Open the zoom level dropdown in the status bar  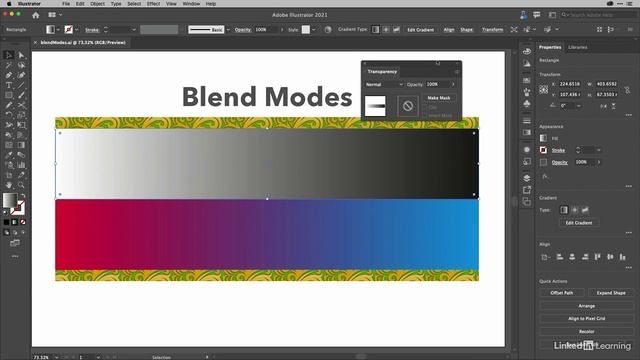tap(56, 357)
